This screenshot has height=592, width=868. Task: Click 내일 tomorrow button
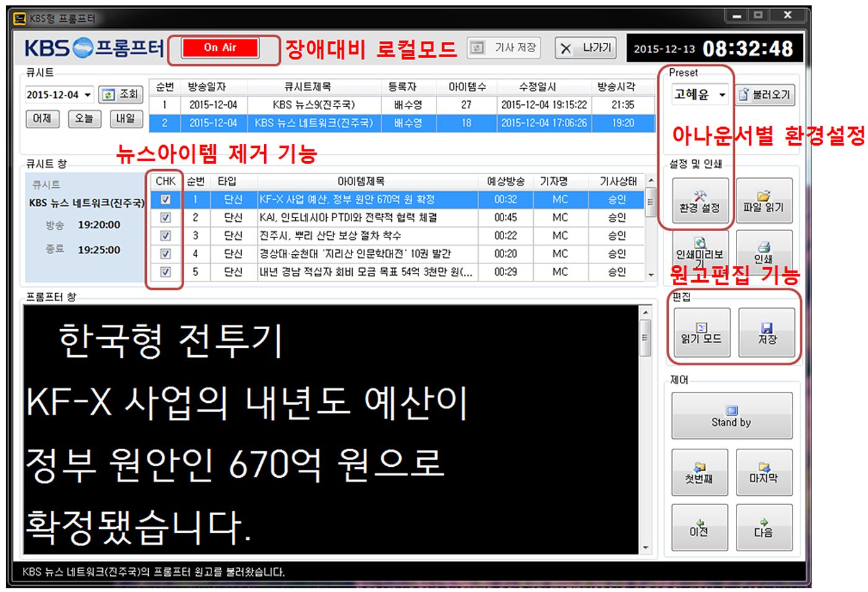coord(126,118)
